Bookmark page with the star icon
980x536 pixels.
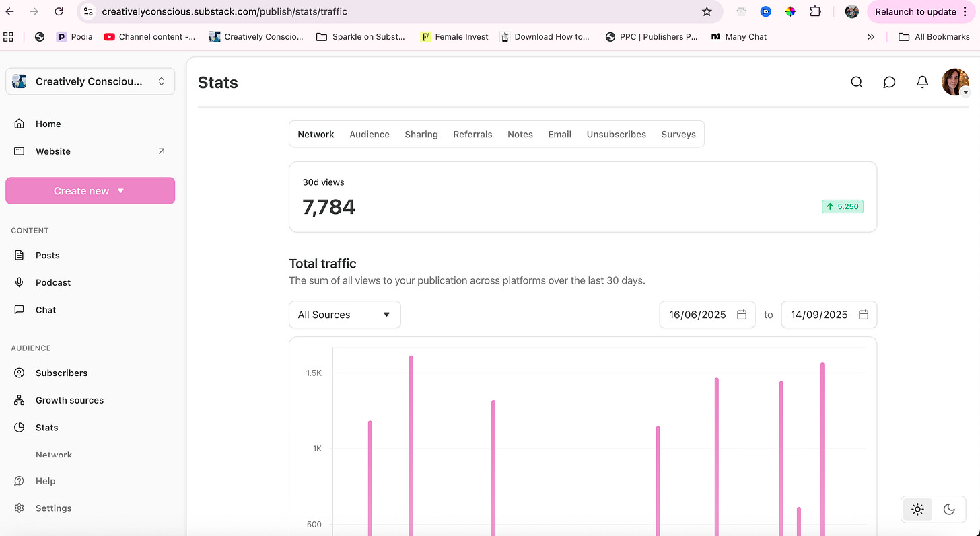coord(707,11)
